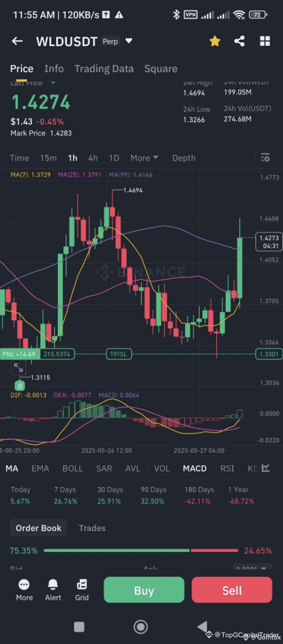Expand the More intervals dropdown
The width and height of the screenshot is (283, 644).
[x=144, y=158]
